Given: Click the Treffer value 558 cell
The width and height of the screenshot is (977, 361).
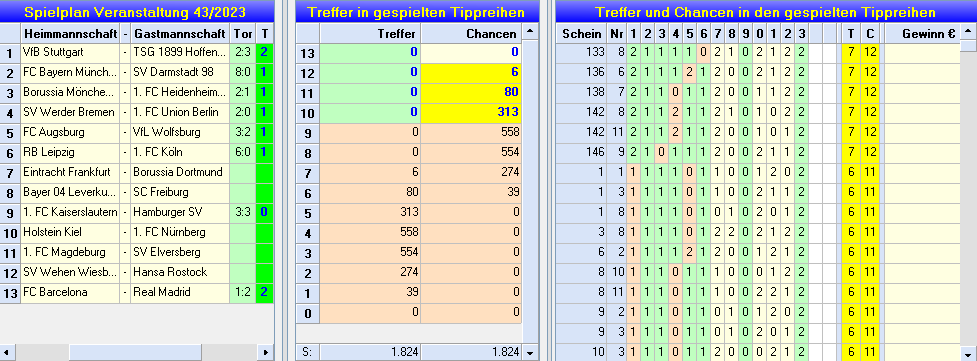Looking at the screenshot, I should point(370,233).
